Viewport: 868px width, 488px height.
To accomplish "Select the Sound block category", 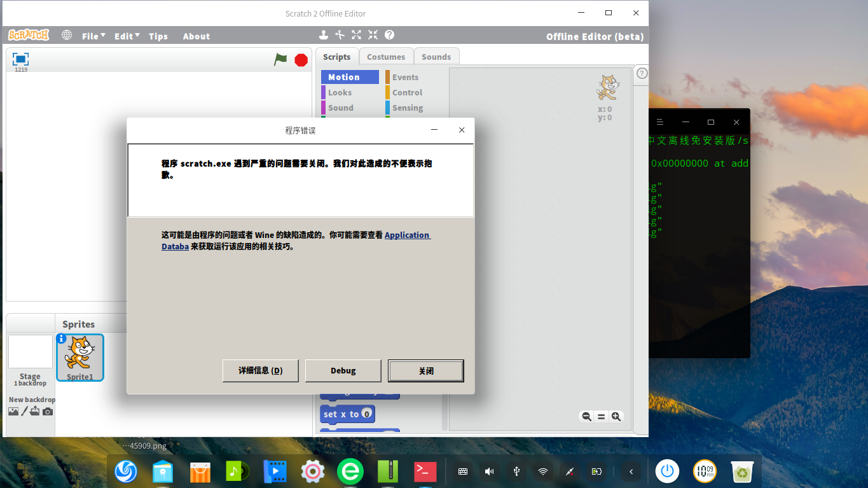I will coord(350,108).
